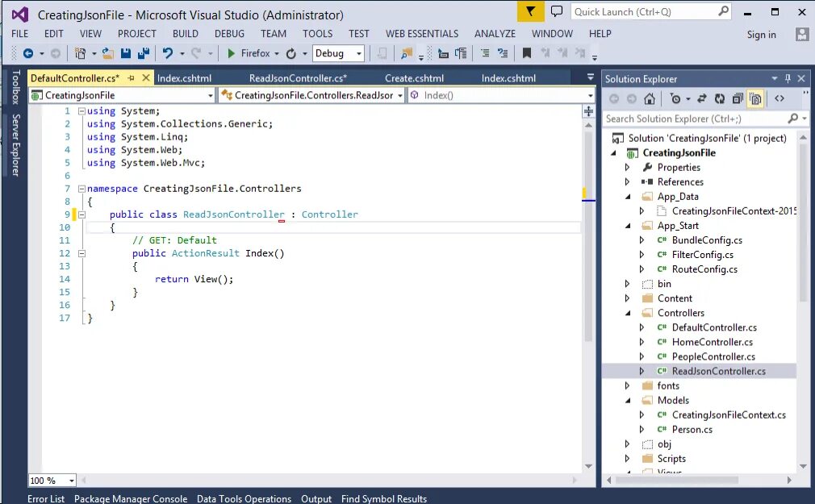Refresh the Solution Explorer
Screen dimensions: 815x504
pyautogui.click(x=719, y=98)
